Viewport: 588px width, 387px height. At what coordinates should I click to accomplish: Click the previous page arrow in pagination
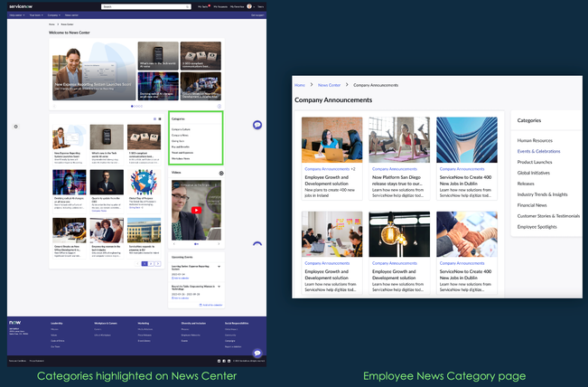(137, 264)
